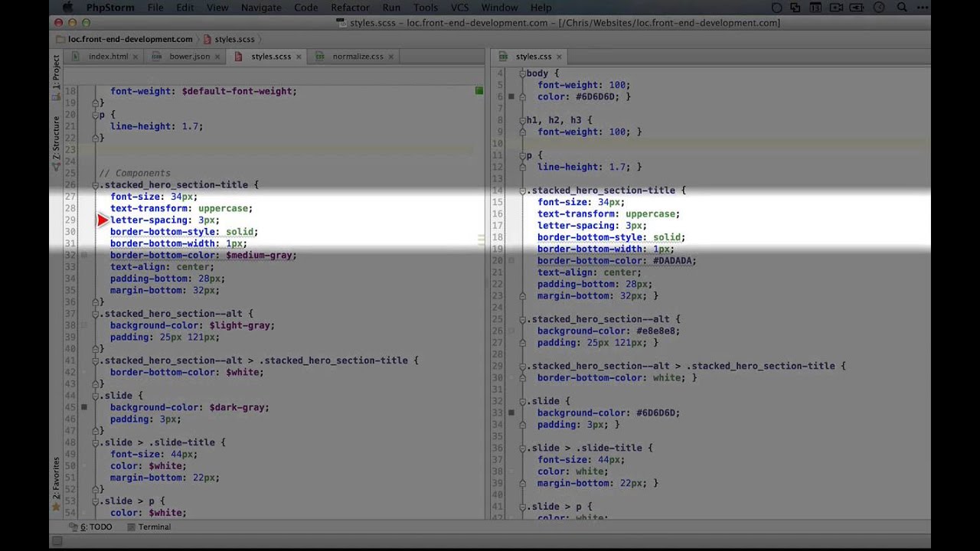Open the Refactor menu
The width and height of the screenshot is (980, 551).
(x=350, y=8)
